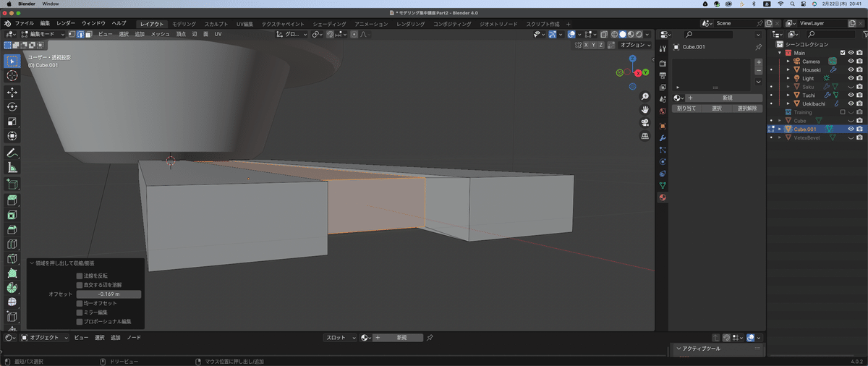This screenshot has width=868, height=366.
Task: Select the Move tool
Action: 12,93
